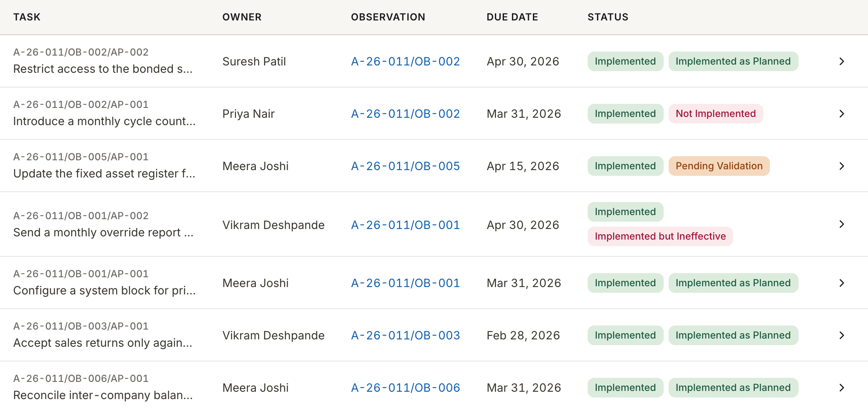Click the STATUS column header
Screen dimensions: 868x413
pyautogui.click(x=608, y=17)
